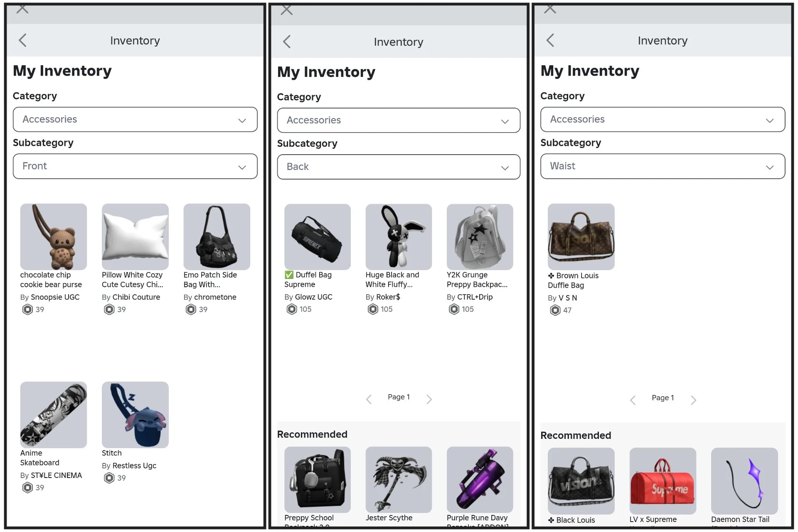Go to previous page in Waist panel

(x=633, y=400)
